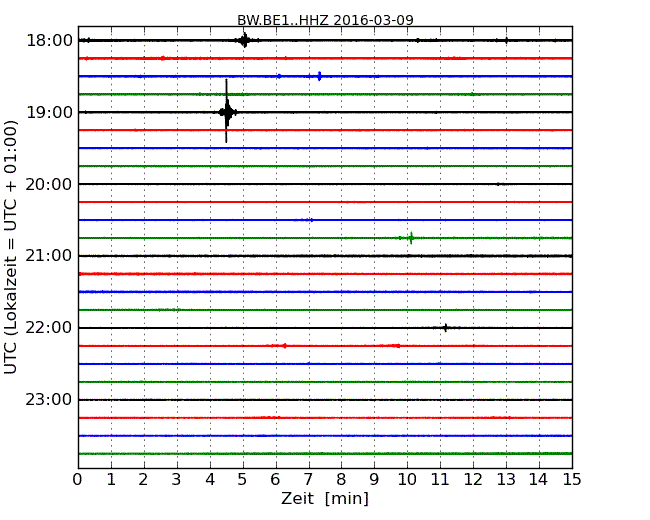Viewport: 650px width, 520px height.
Task: Click the 23:00 time label
Action: pos(49,400)
